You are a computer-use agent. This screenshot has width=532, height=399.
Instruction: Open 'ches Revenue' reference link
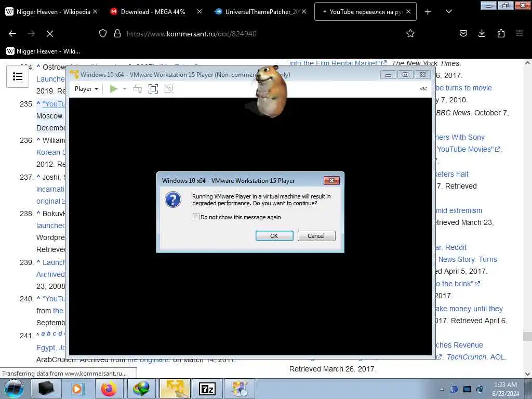459,345
